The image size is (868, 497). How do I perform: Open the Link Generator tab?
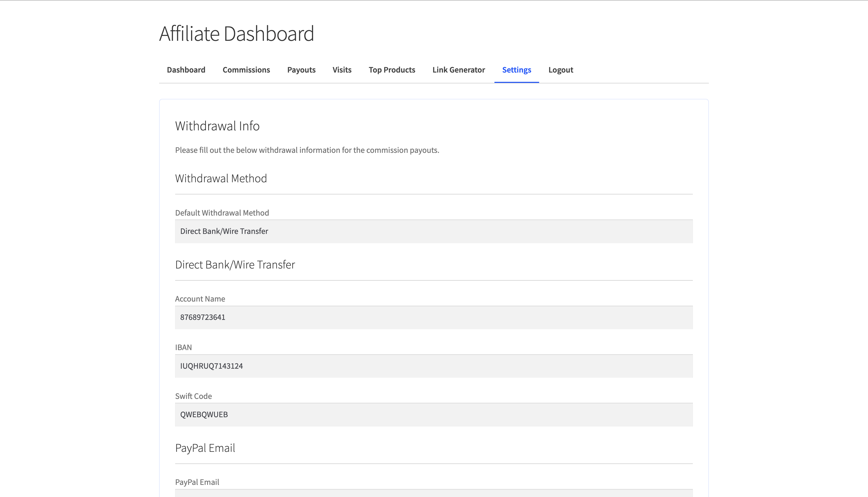tap(458, 70)
